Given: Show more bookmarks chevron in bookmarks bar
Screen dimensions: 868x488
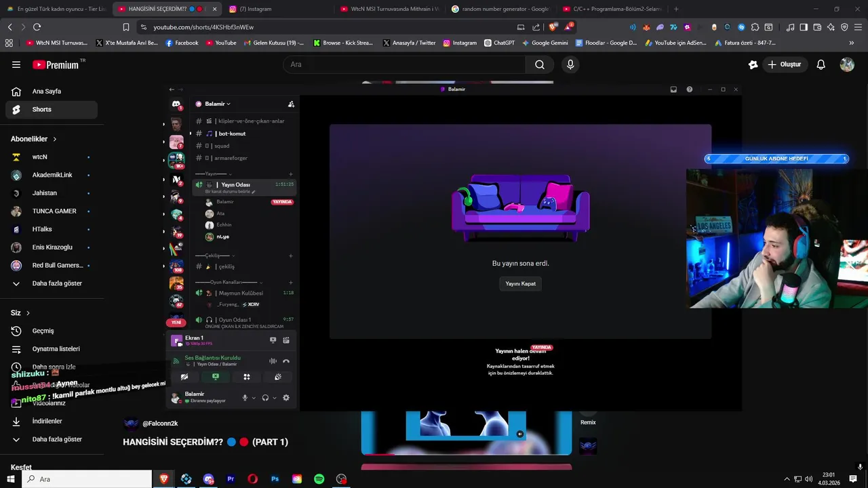Looking at the screenshot, I should (x=852, y=43).
